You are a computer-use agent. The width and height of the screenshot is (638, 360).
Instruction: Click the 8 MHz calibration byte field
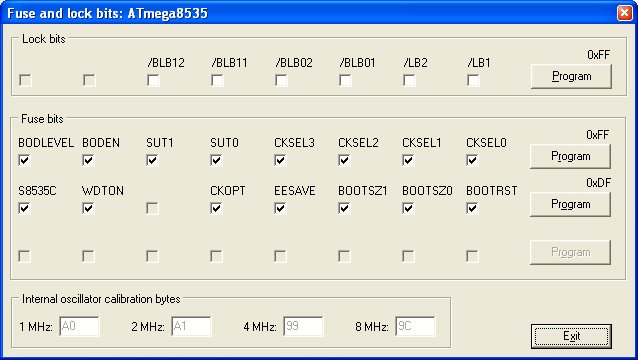(x=415, y=326)
